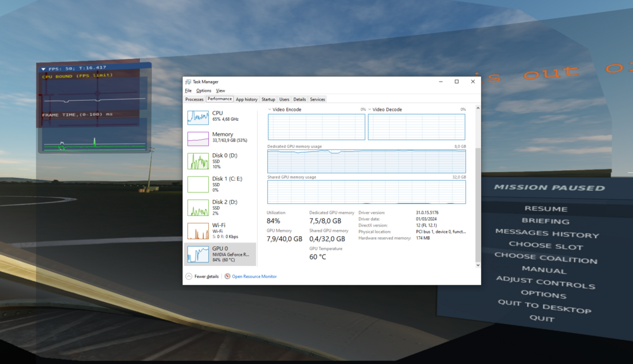Click the scrollbar down arrow in Task Manager
This screenshot has width=633, height=364.
click(x=478, y=265)
